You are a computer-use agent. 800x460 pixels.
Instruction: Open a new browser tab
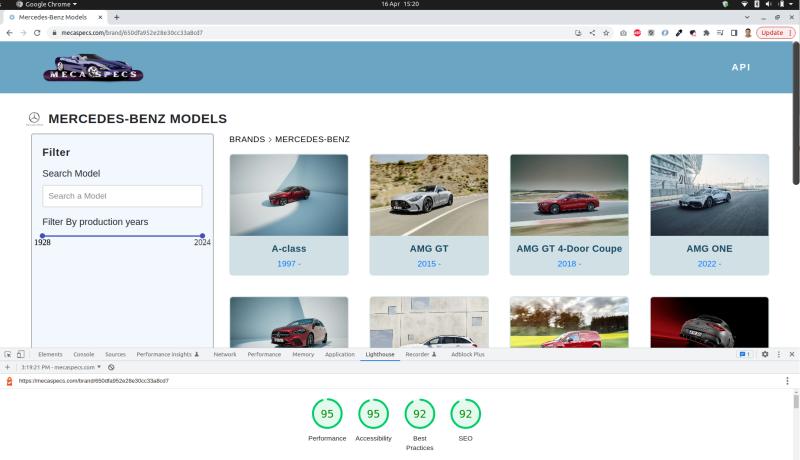[117, 17]
